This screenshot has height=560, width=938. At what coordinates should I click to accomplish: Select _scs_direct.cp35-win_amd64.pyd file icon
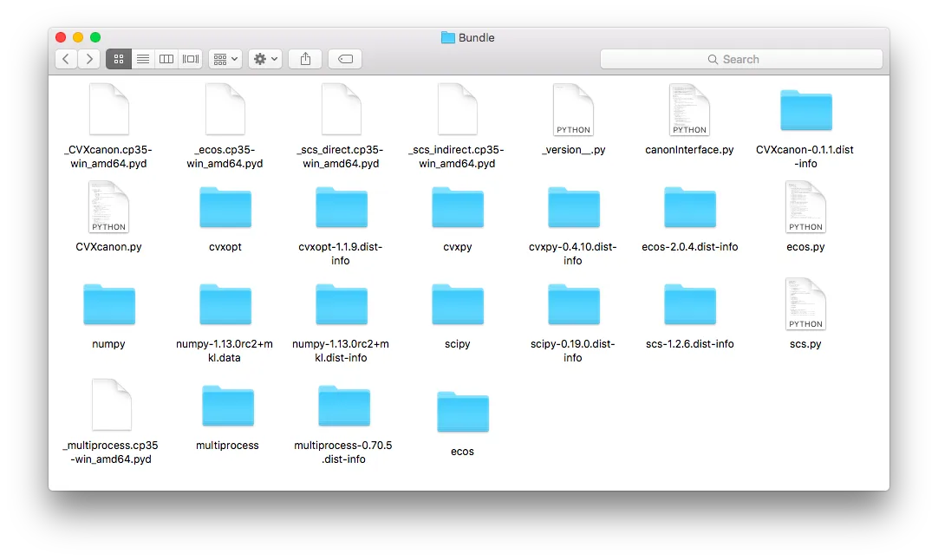[341, 109]
